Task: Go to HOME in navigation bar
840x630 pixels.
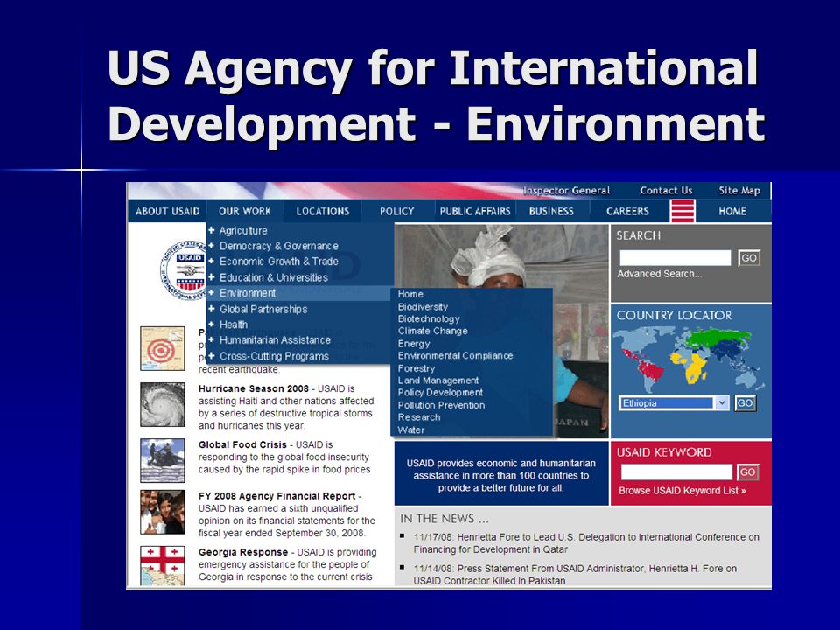Action: (732, 211)
